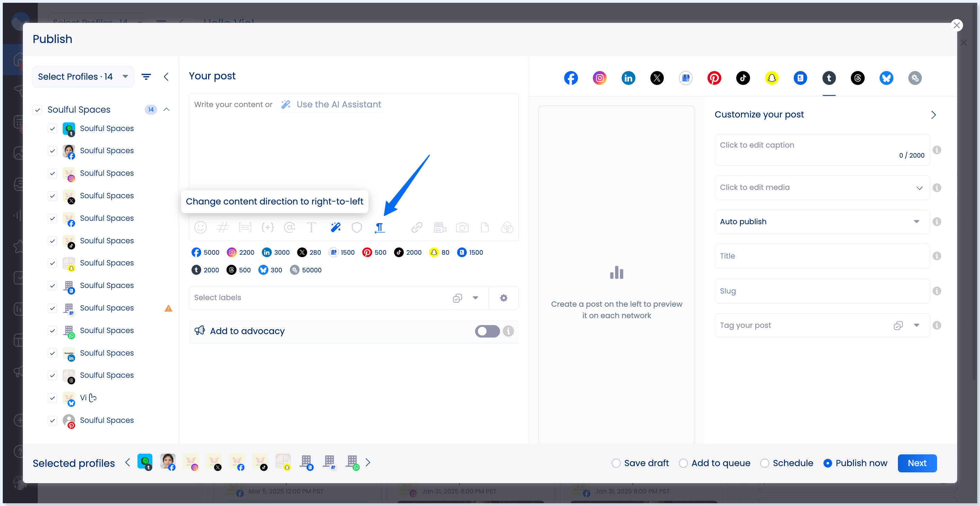The width and height of the screenshot is (980, 506).
Task: Uncheck the Pinterest Soulful Spaces profile checkbox
Action: click(53, 420)
